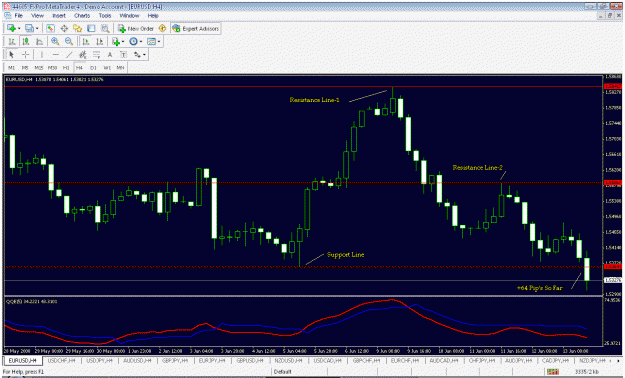Viewport: 625px width, 378px height.
Task: Switch chart to Line Chart icon
Action: 39,41
